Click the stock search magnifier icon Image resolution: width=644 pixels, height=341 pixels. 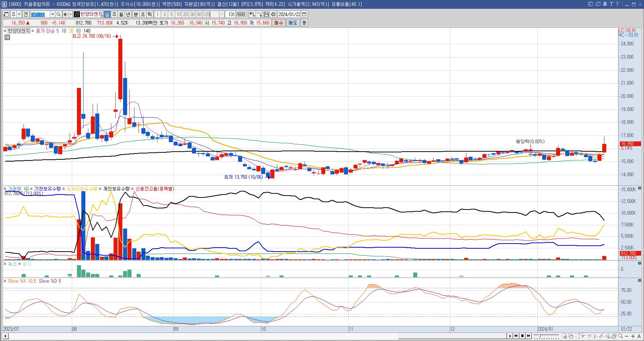pos(58,14)
